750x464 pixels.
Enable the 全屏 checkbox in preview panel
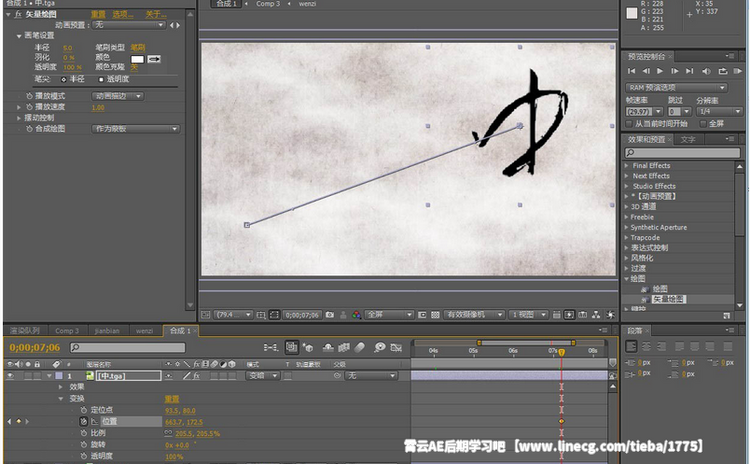703,124
